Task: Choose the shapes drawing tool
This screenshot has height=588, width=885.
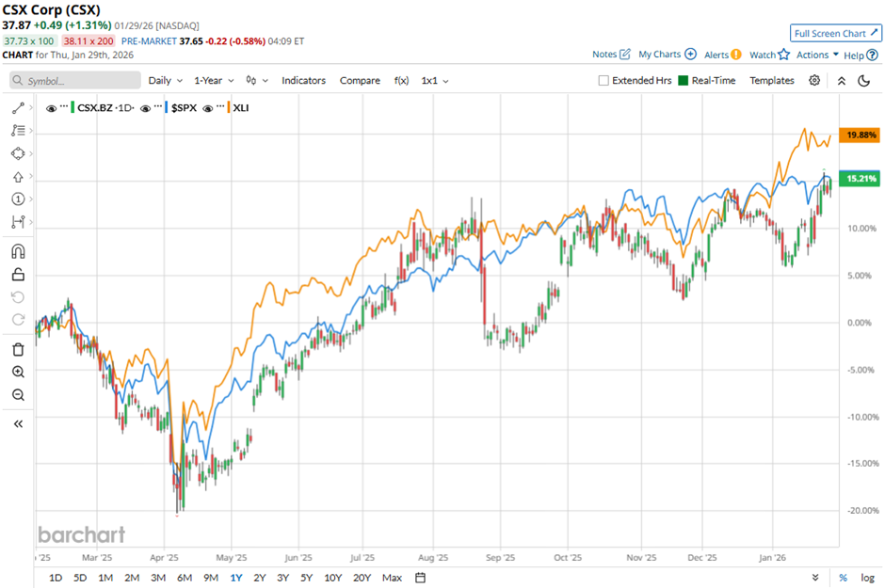Action: point(18,153)
